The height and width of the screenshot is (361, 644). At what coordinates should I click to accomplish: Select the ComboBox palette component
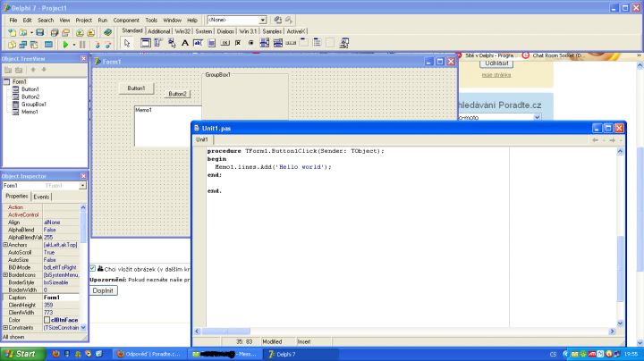(x=277, y=43)
